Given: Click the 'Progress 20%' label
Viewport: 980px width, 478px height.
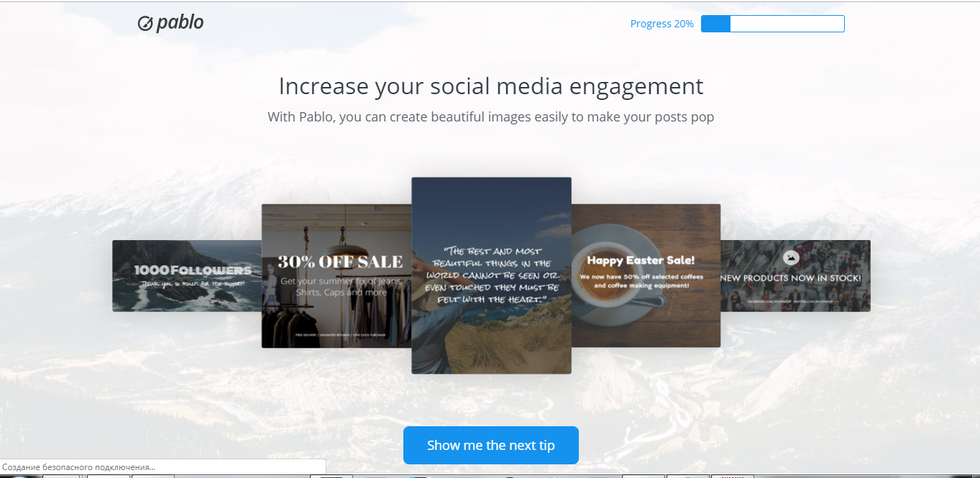Looking at the screenshot, I should 661,24.
